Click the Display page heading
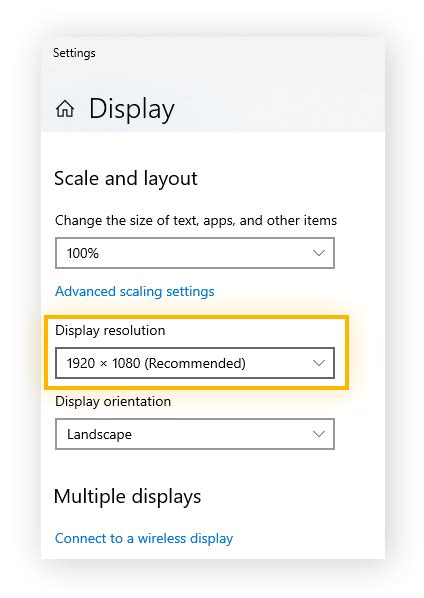This screenshot has height=598, width=424. tap(132, 109)
